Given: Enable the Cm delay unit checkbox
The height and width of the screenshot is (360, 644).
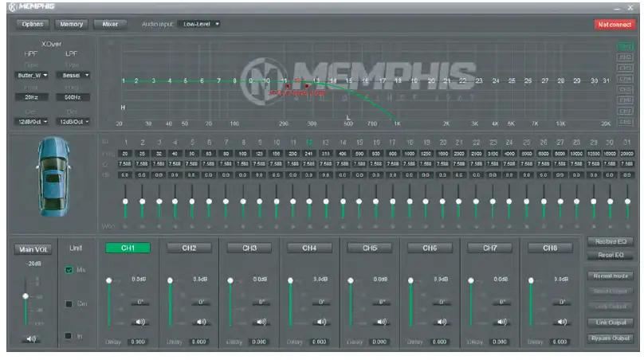Looking at the screenshot, I should [69, 303].
